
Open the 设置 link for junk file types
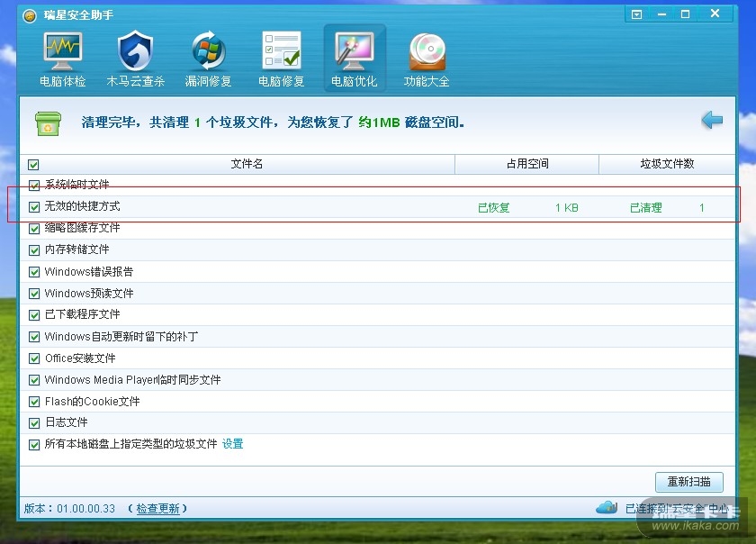click(x=232, y=444)
